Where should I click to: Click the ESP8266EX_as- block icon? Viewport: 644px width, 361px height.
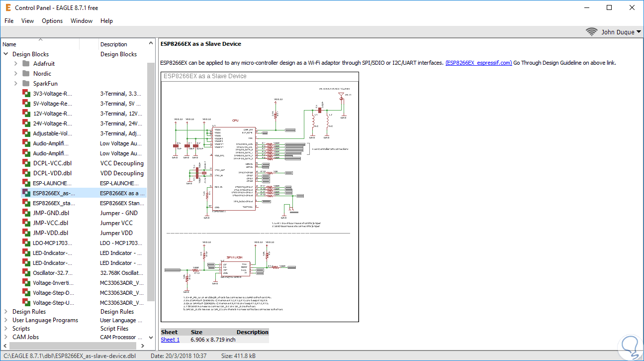(x=26, y=193)
